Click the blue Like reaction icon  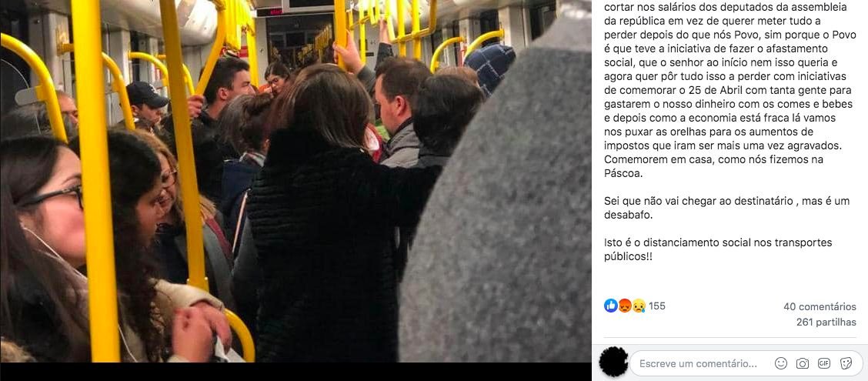(610, 306)
